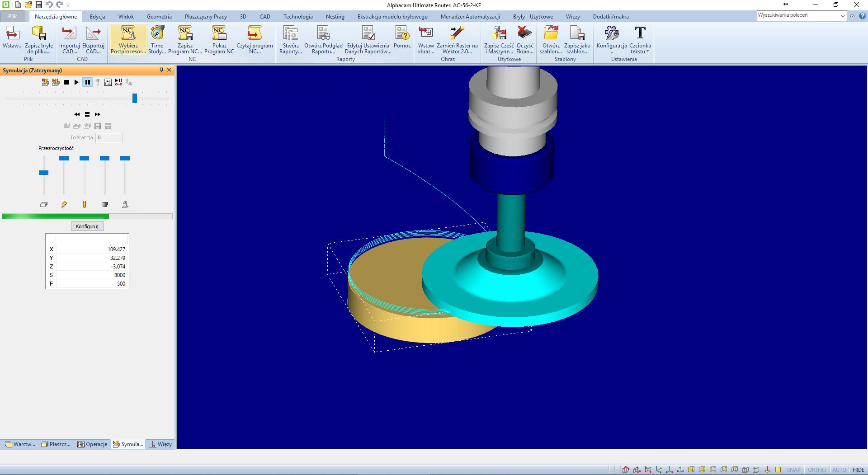Screen dimensions: 868x475
Task: Open Pomoc help icon in Raporty group
Action: [x=402, y=37]
